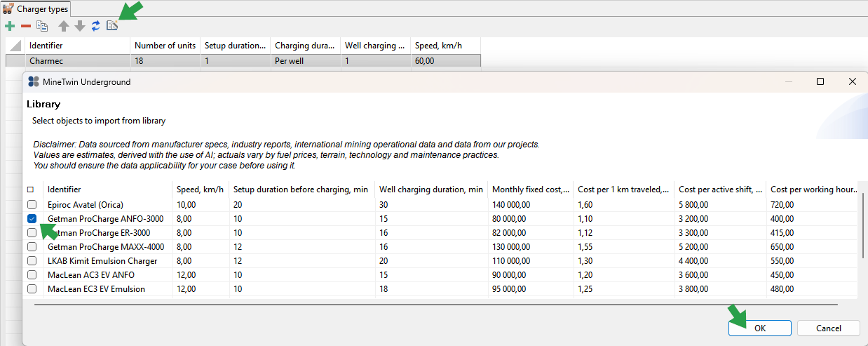This screenshot has width=868, height=346.
Task: Confirm import with the OK button
Action: [x=760, y=328]
